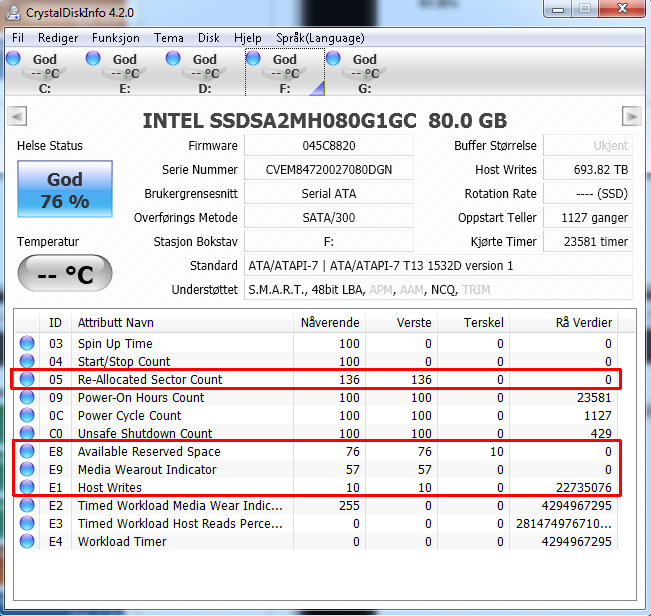Click status orb for Host Writes row
This screenshot has height=616, width=651.
(27, 487)
